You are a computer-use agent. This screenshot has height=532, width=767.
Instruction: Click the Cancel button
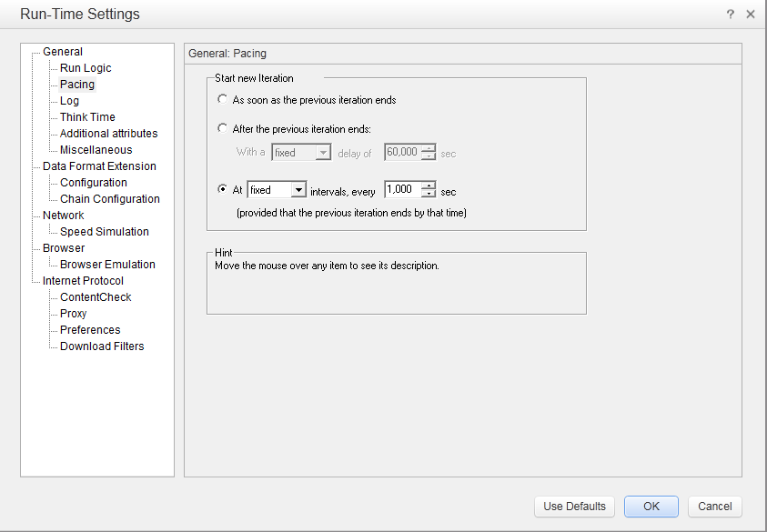[714, 507]
